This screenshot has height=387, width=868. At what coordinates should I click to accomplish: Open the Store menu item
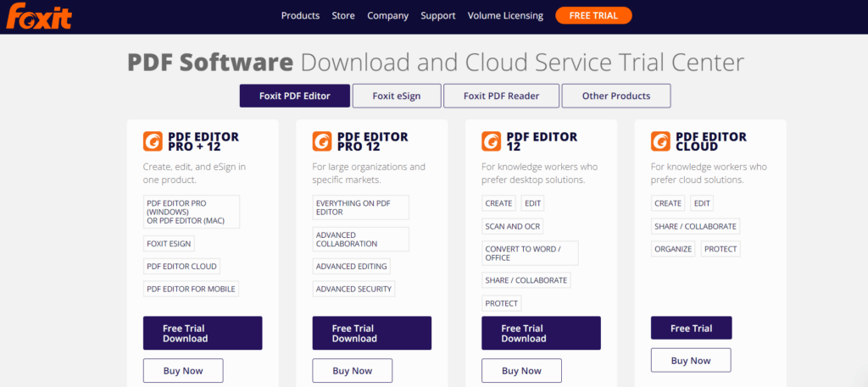coord(343,15)
